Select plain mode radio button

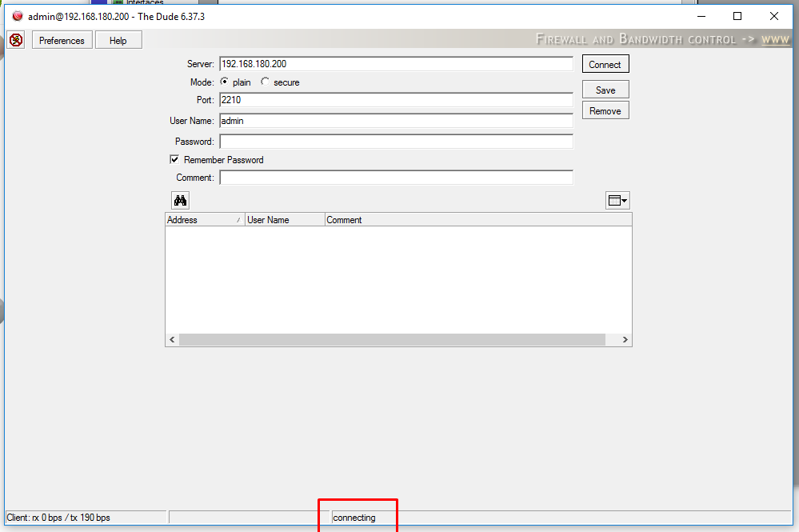[x=224, y=82]
